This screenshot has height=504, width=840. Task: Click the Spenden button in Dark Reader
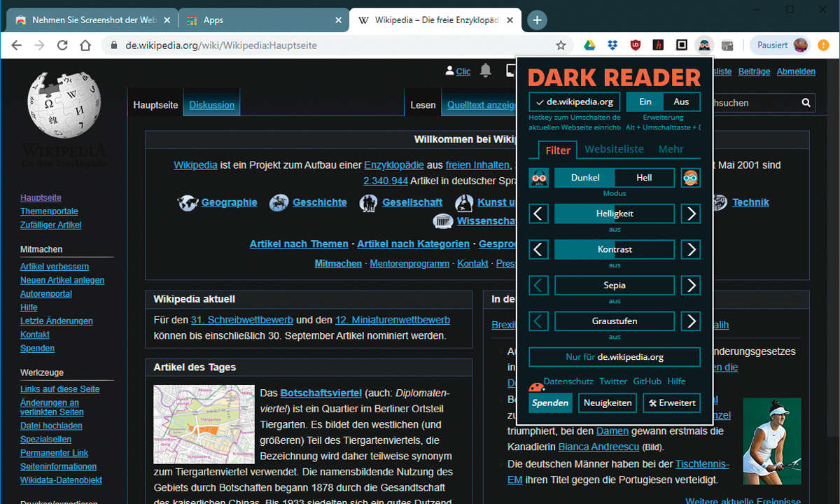pyautogui.click(x=550, y=402)
